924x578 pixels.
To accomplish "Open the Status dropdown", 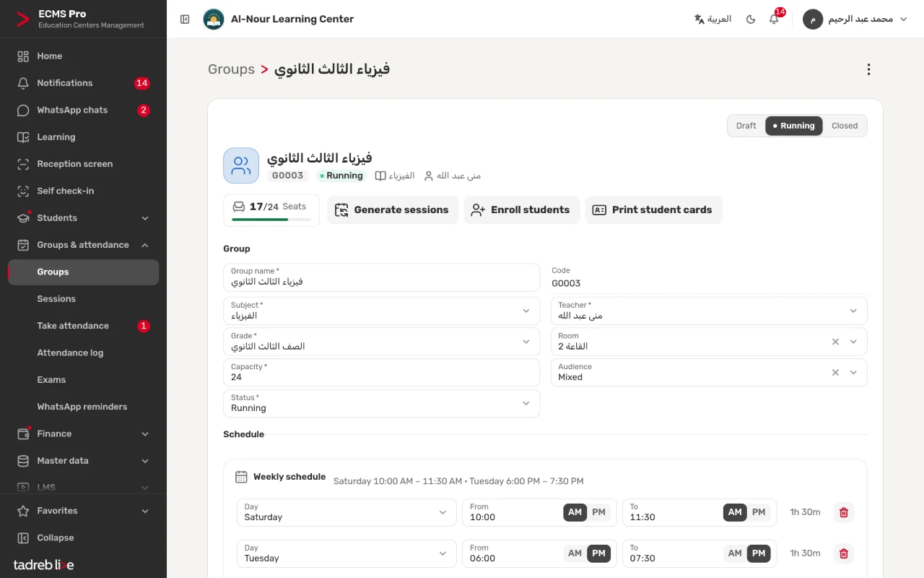I will [381, 403].
